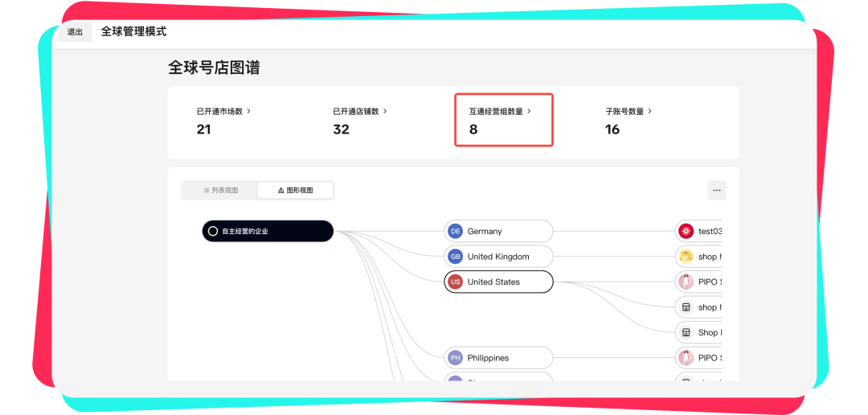Image resolution: width=868 pixels, height=415 pixels.
Task: Click the PH badge for Philippines
Action: click(456, 358)
